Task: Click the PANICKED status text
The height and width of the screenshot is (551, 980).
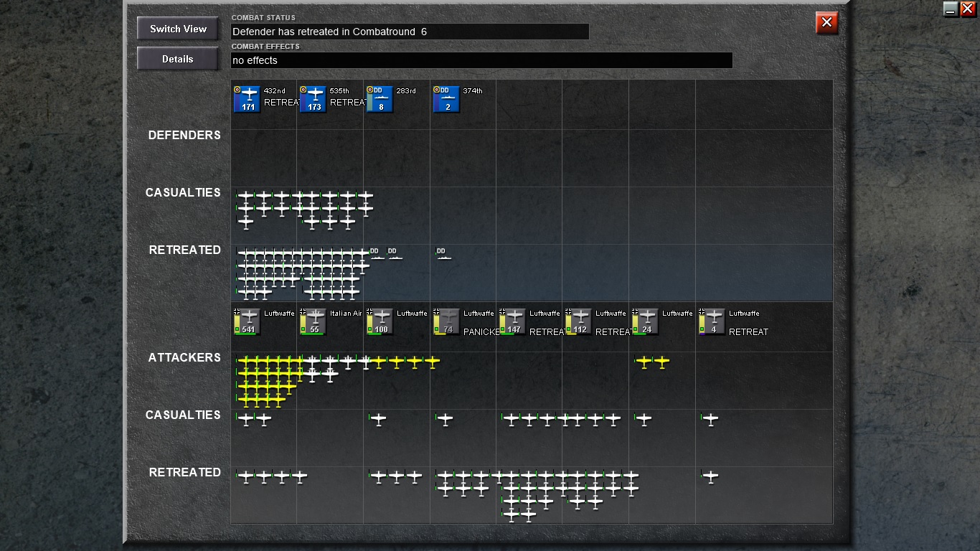Action: point(481,332)
